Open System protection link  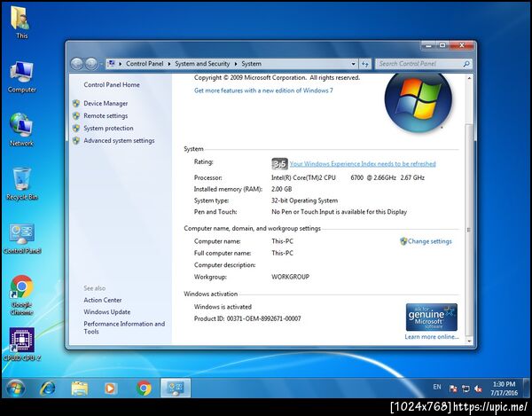tap(108, 128)
